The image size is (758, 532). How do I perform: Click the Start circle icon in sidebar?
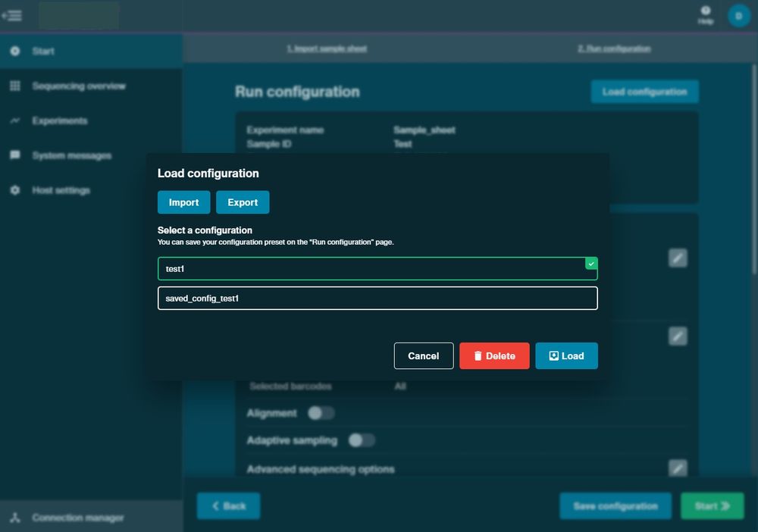coord(15,51)
